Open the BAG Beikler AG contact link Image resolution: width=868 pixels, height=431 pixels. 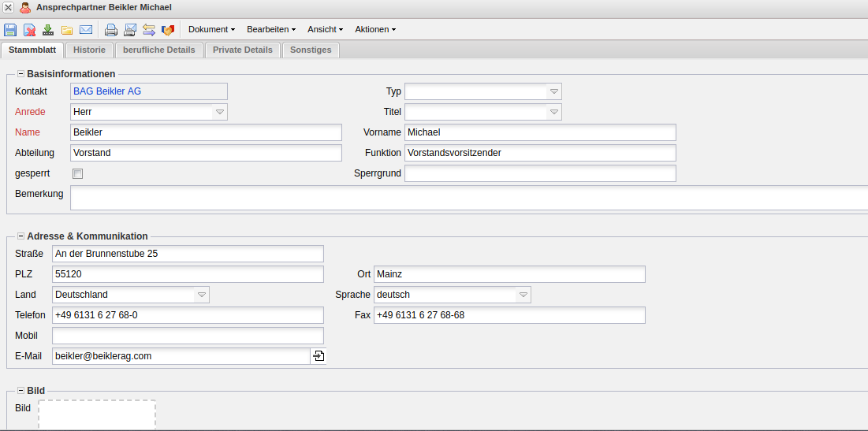coord(107,91)
